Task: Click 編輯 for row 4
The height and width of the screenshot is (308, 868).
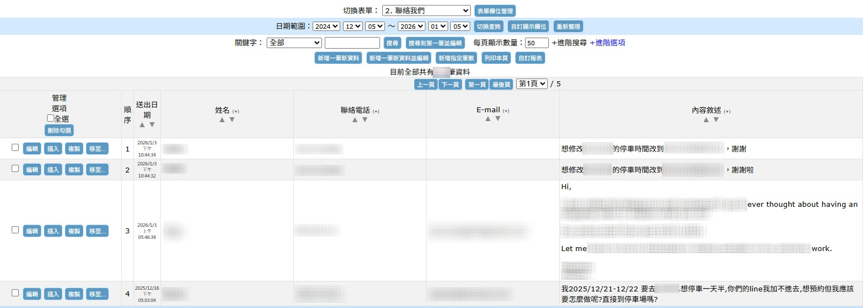Action: click(x=32, y=294)
